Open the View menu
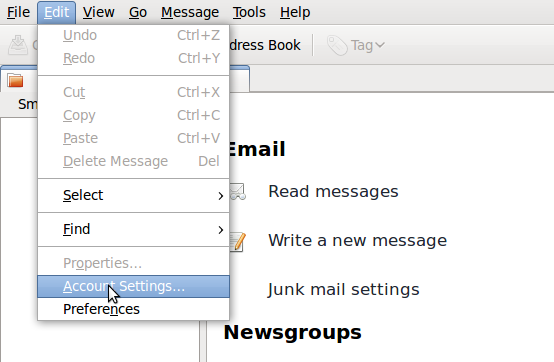Screen dimensions: 554x362 click(x=99, y=12)
